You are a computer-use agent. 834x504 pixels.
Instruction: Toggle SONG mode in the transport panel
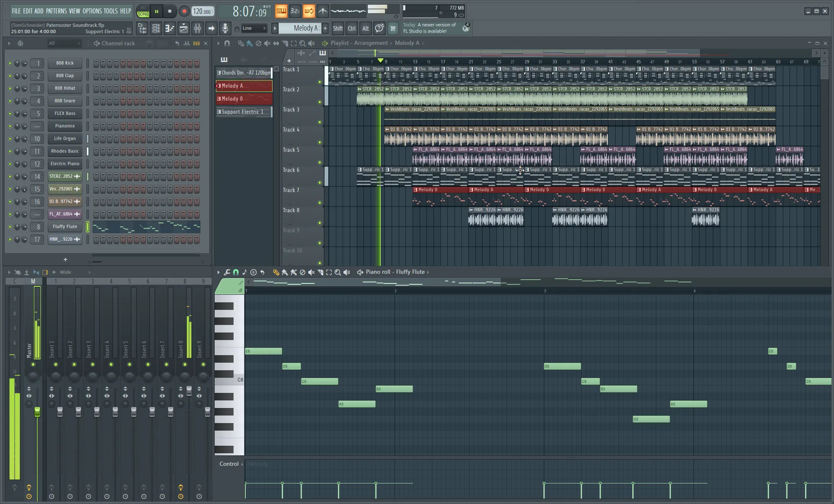pyautogui.click(x=143, y=13)
